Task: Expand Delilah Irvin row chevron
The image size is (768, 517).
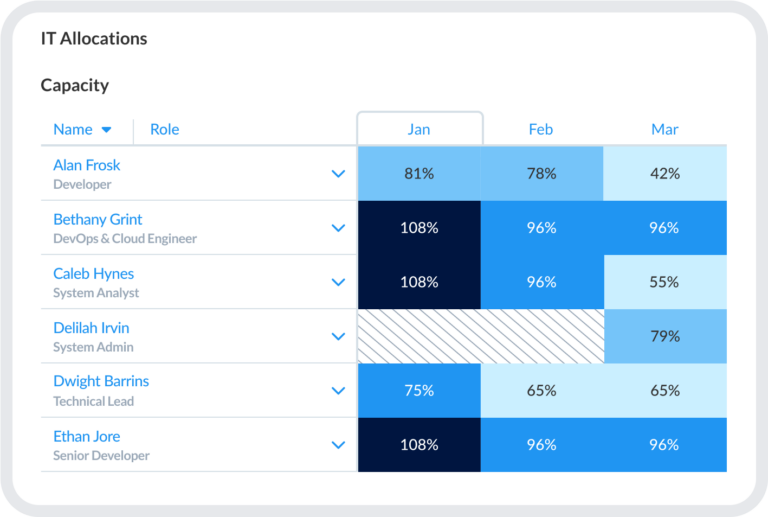Action: [338, 336]
